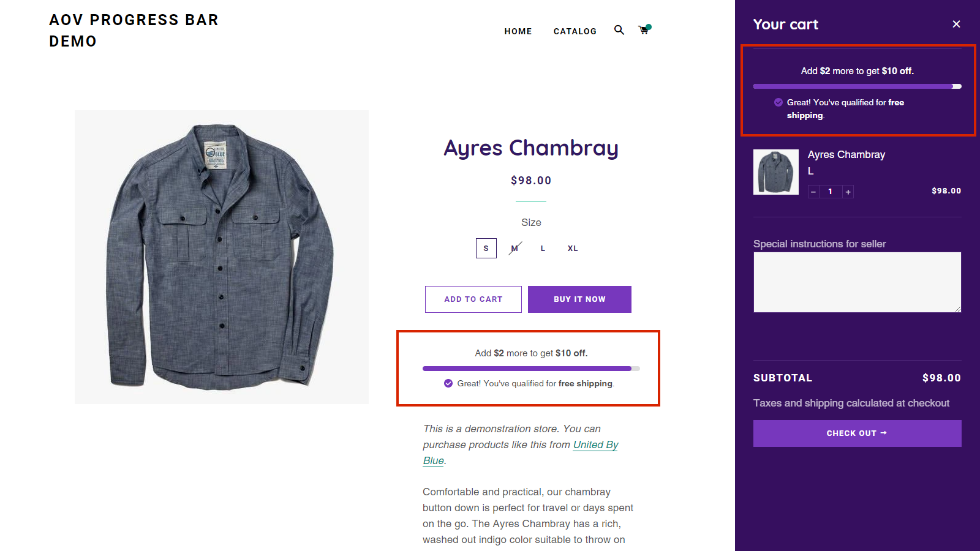The width and height of the screenshot is (980, 551).
Task: Close the Your cart drawer
Action: (956, 24)
